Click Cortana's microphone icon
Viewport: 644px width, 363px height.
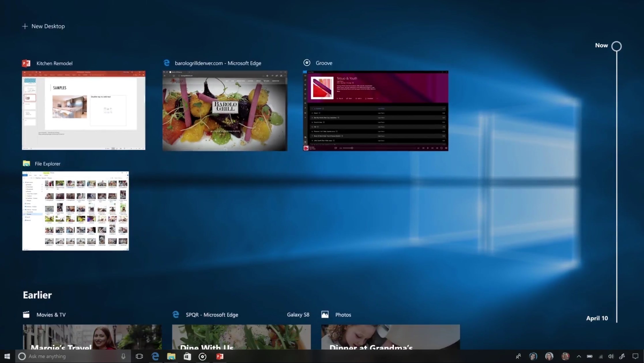click(x=123, y=356)
